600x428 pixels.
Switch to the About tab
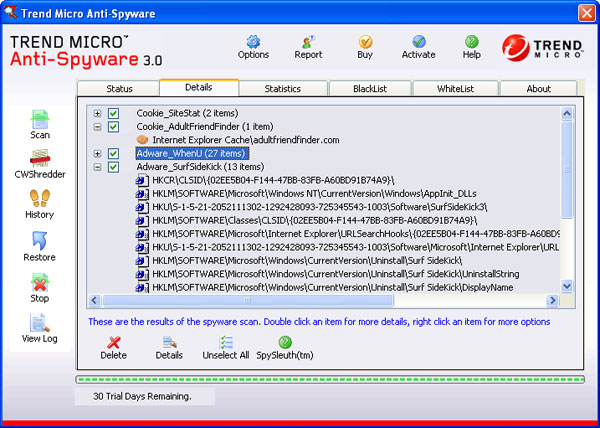pos(538,89)
